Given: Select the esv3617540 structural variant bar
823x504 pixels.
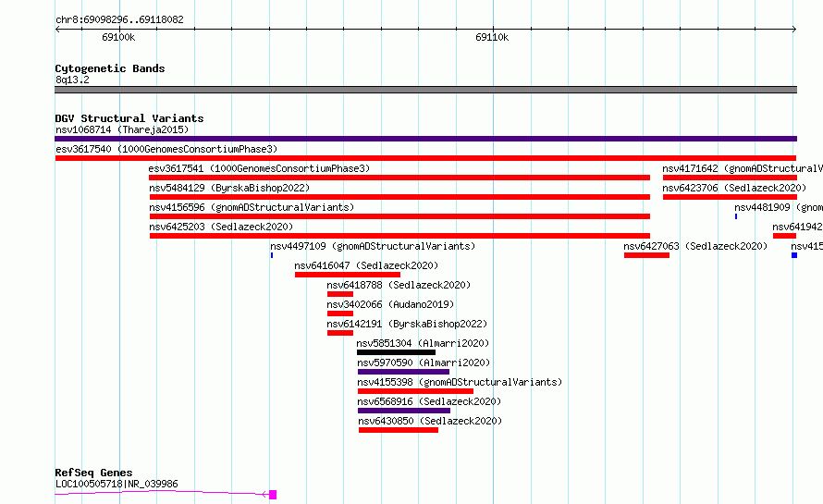Looking at the screenshot, I should click(425, 158).
